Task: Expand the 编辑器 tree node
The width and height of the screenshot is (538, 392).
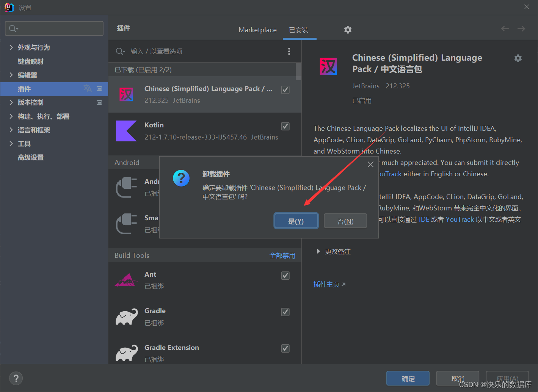Action: point(11,75)
